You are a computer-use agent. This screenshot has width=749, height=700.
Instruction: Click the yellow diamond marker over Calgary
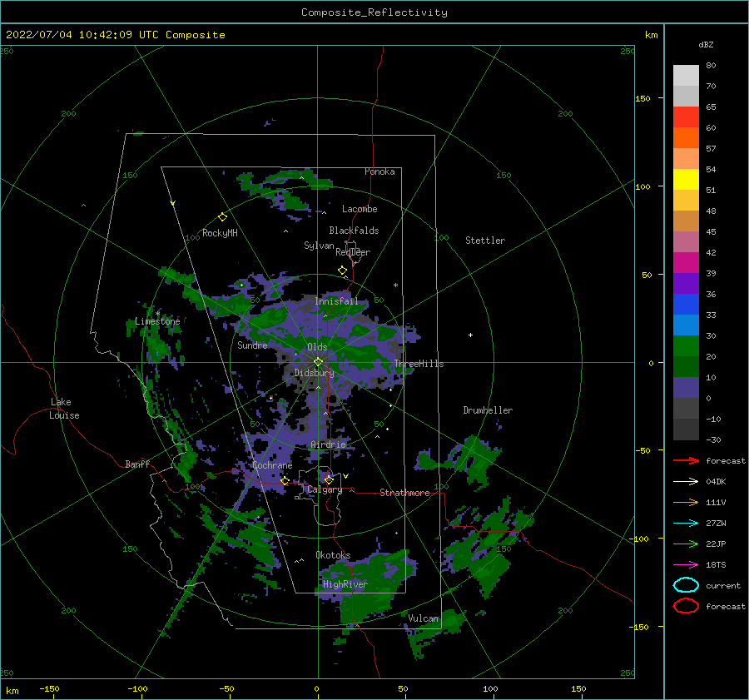point(329,479)
